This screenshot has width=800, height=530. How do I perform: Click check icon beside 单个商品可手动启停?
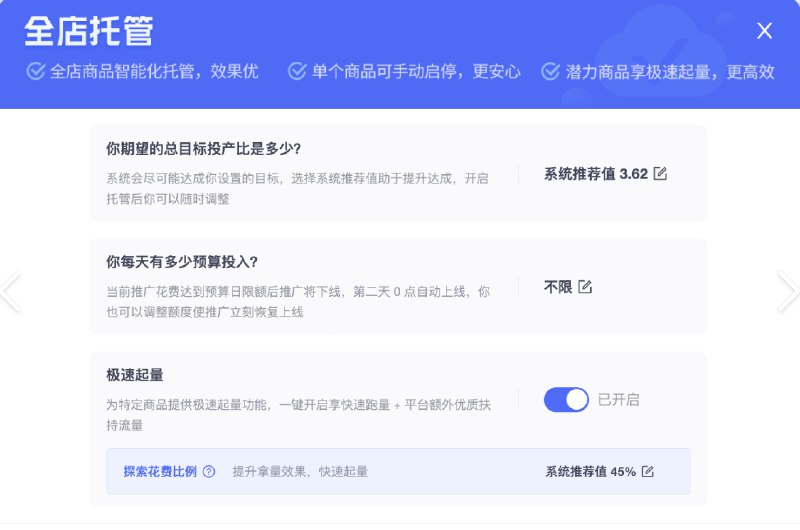(297, 71)
